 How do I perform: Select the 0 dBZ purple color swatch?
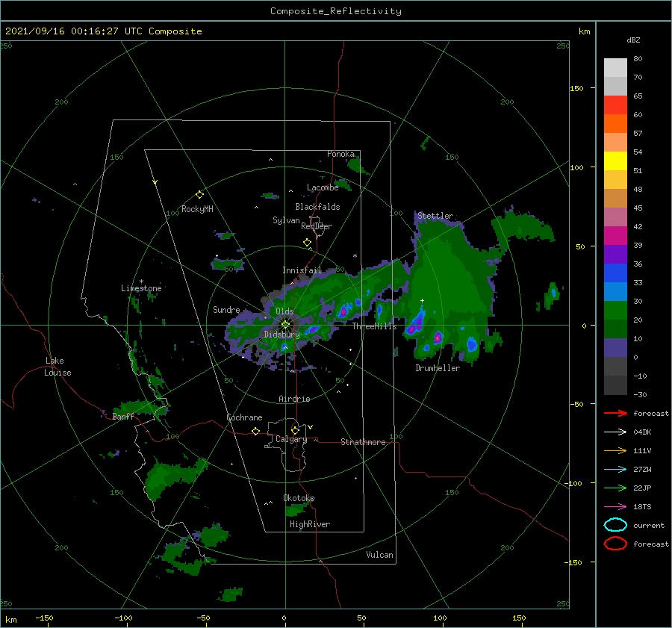coord(615,347)
